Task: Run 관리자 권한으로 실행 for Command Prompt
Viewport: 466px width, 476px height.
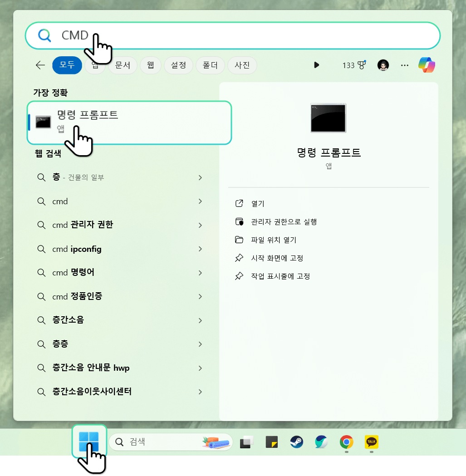Action: [x=284, y=221]
